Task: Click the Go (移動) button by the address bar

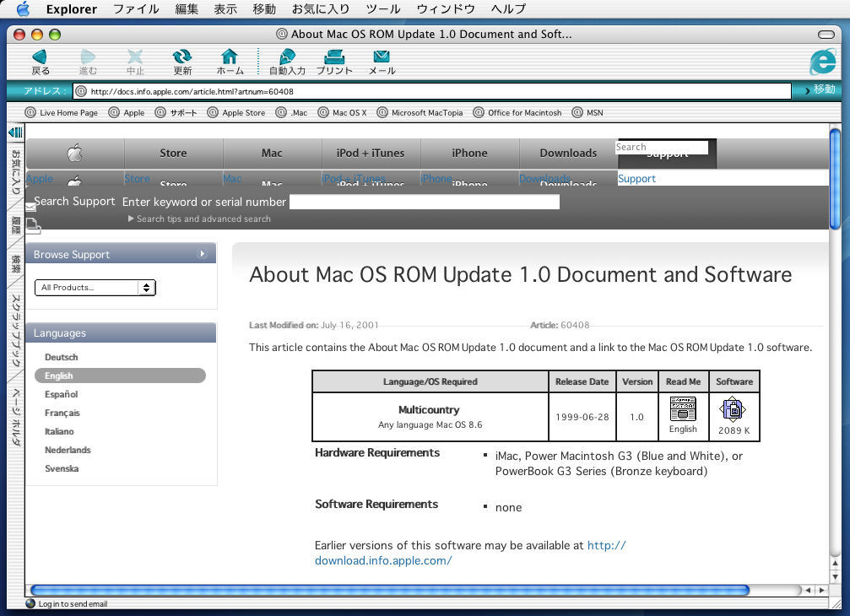Action: click(820, 89)
